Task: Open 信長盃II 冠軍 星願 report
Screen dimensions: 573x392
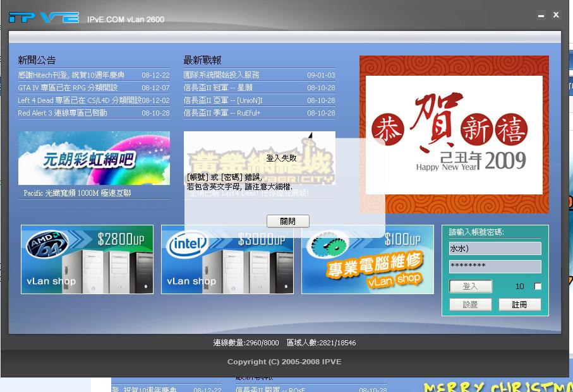Action: [259, 88]
